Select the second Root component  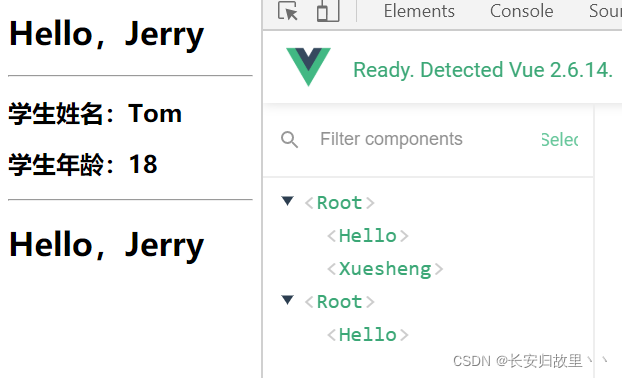coord(340,302)
